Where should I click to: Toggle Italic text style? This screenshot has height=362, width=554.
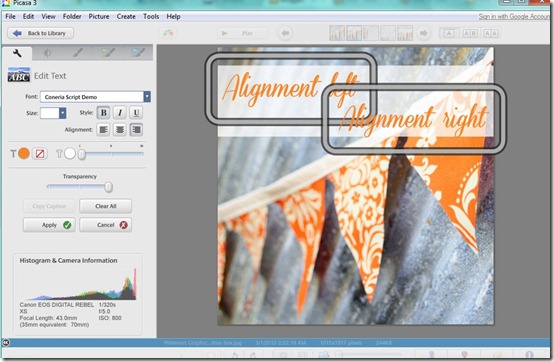point(120,113)
